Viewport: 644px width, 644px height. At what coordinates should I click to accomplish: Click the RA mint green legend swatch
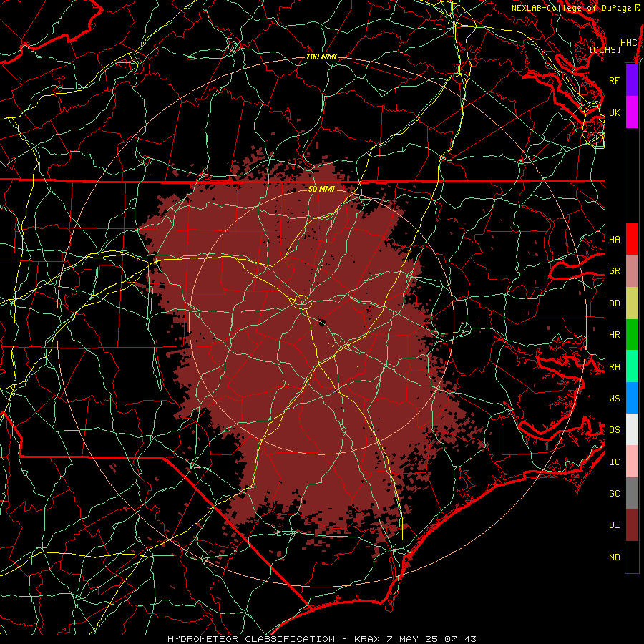[x=632, y=366]
